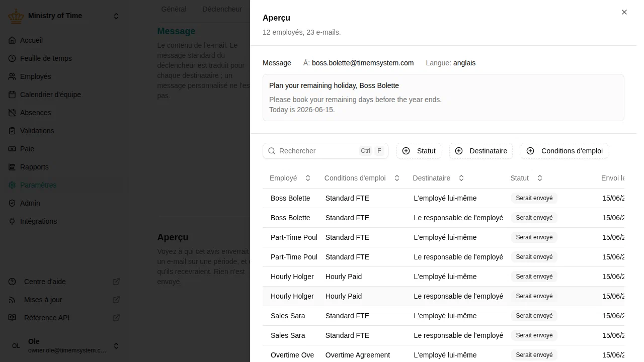644x362 pixels.
Task: Sort by the Conditions d'emploi column
Action: point(362,178)
